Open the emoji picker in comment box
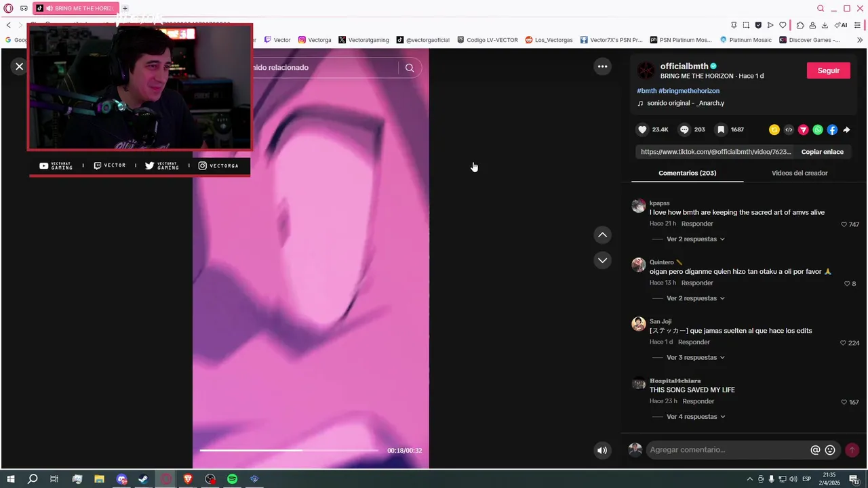This screenshot has height=488, width=868. click(x=830, y=450)
